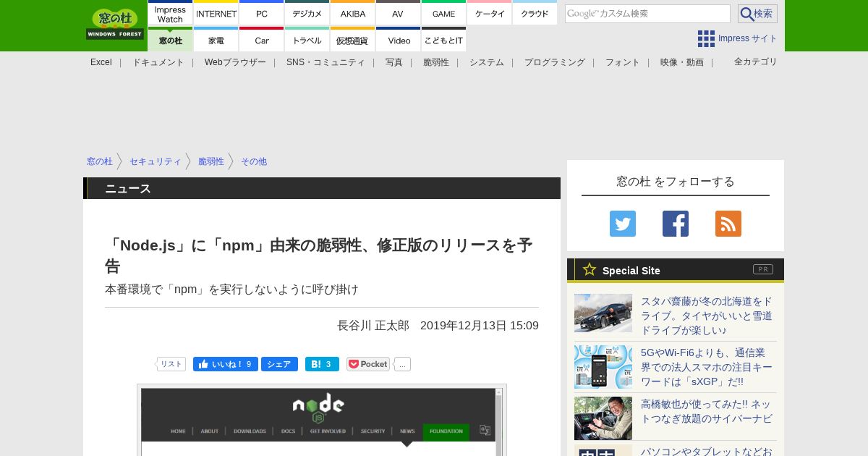Click the author name 長谷川 正太郎
The width and height of the screenshot is (868, 456).
(x=373, y=326)
